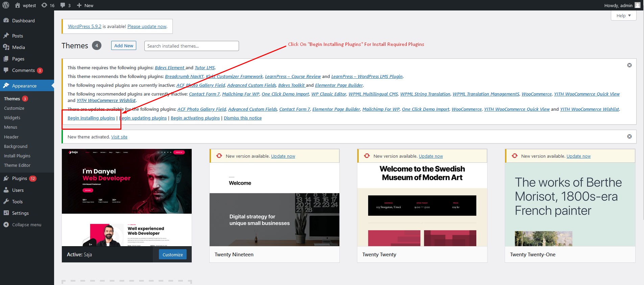Viewport: 644px width, 285px height.
Task: Click the Customize button for Saja
Action: (173, 255)
